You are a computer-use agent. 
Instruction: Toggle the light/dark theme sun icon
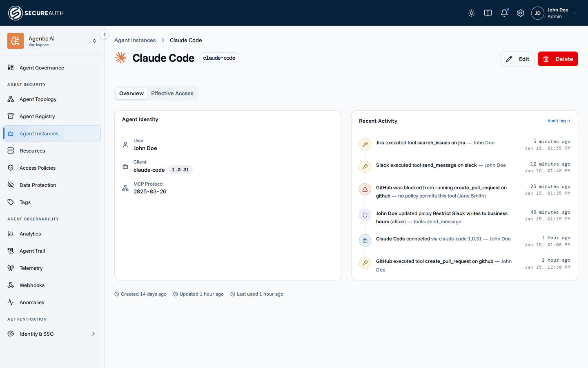coord(472,13)
